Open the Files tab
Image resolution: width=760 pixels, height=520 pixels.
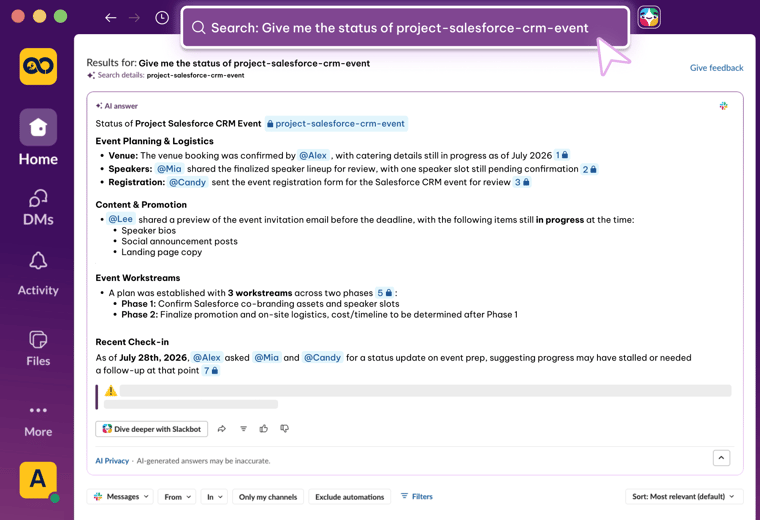click(x=38, y=348)
